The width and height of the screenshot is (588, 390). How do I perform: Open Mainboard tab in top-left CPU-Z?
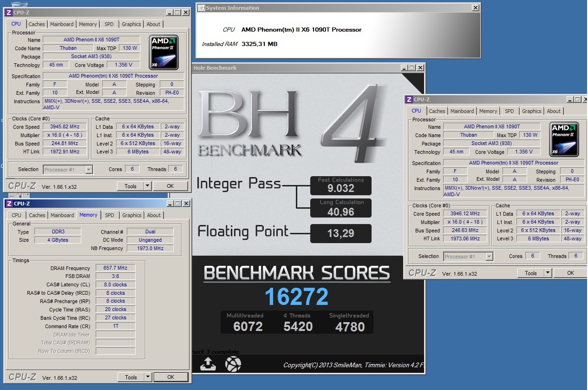point(62,24)
